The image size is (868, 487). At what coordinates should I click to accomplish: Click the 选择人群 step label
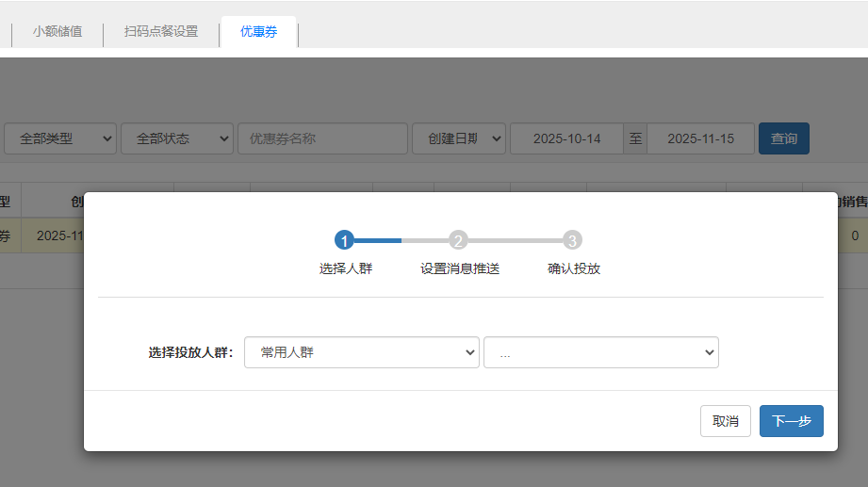click(346, 268)
